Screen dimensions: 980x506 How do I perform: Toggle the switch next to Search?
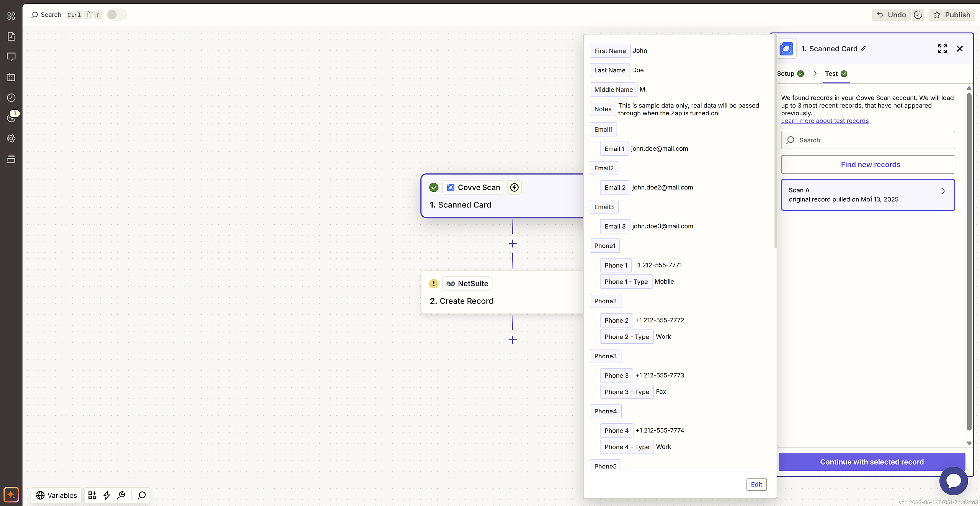116,15
